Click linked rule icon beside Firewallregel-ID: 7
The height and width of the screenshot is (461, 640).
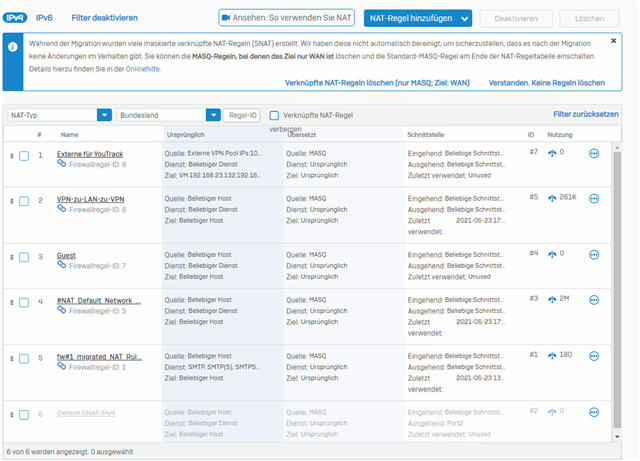61,265
